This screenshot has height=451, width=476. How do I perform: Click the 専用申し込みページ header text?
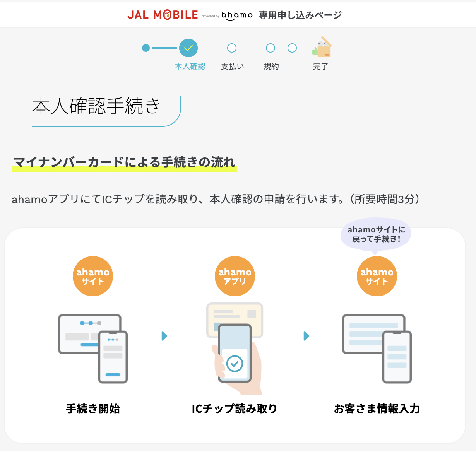[300, 15]
